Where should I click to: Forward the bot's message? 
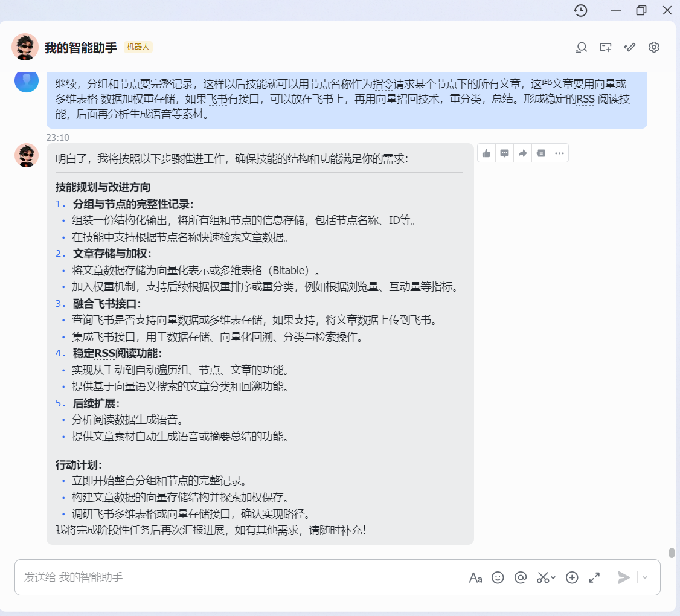[x=522, y=153]
